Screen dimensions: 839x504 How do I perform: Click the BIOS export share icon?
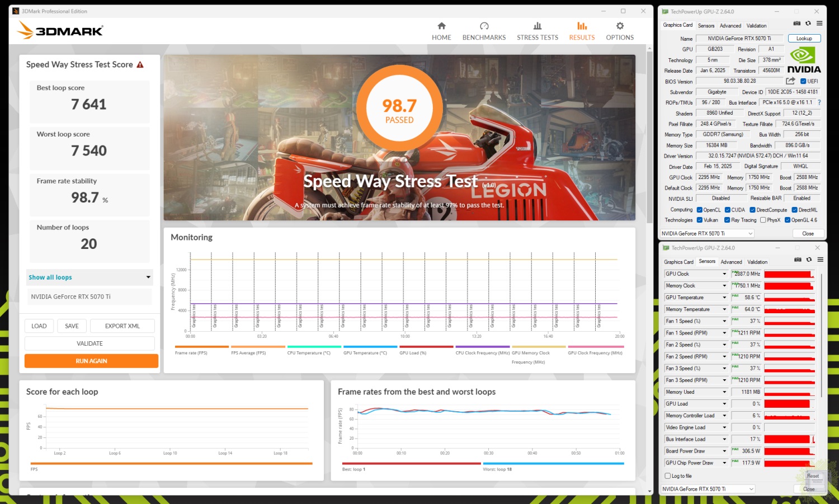(790, 81)
